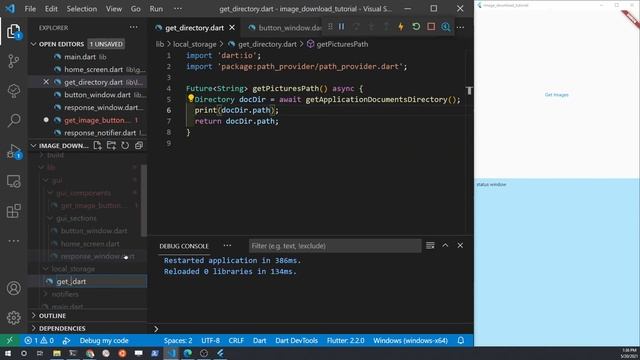
Task: Open the Accounts menu icon
Action: click(x=13, y=288)
